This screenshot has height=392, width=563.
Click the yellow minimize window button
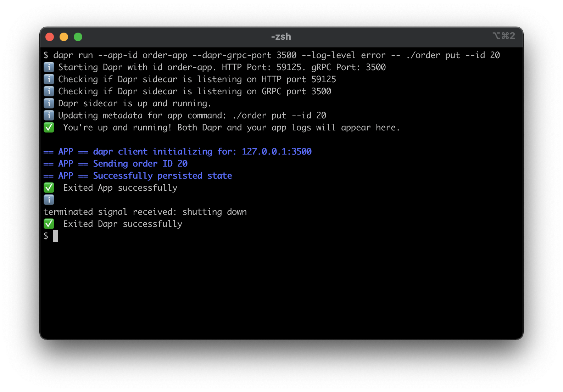pyautogui.click(x=64, y=37)
